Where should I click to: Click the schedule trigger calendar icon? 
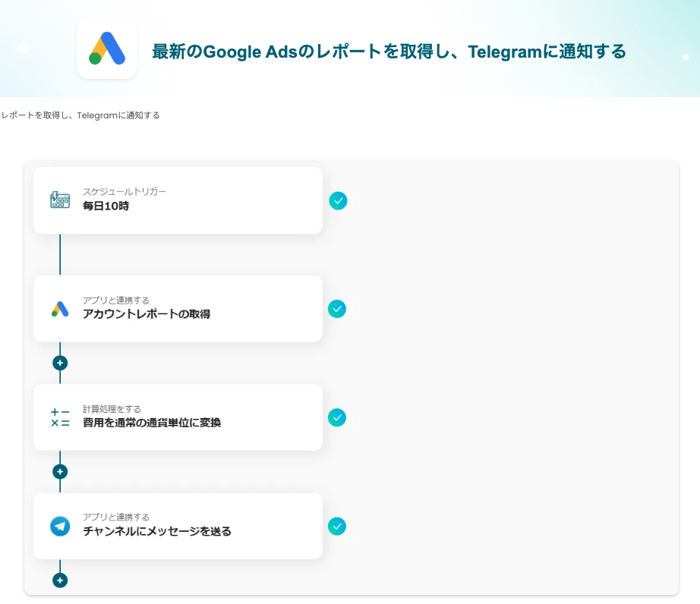pyautogui.click(x=60, y=200)
